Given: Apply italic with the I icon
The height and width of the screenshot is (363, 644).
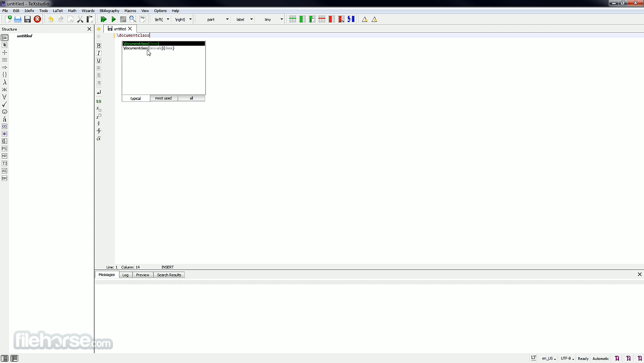Looking at the screenshot, I should [99, 53].
